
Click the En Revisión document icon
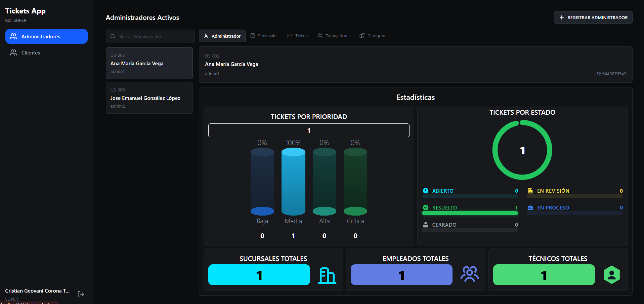click(x=530, y=191)
